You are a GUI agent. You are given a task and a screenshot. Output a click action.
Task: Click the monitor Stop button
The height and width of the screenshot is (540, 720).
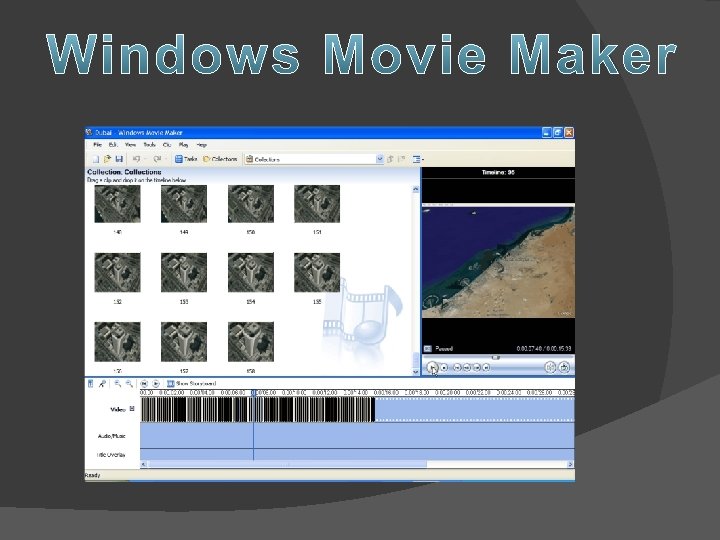click(x=444, y=367)
